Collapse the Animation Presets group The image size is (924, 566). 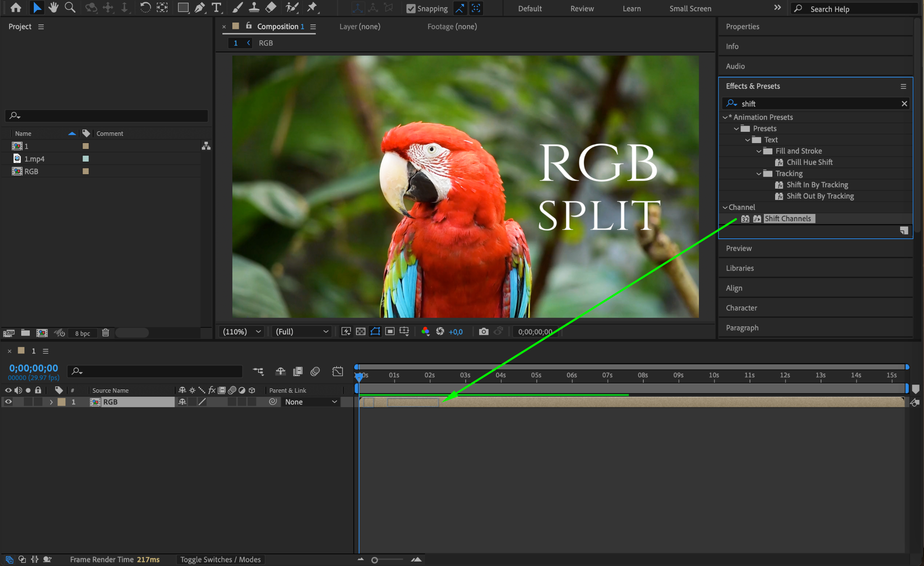coord(725,117)
